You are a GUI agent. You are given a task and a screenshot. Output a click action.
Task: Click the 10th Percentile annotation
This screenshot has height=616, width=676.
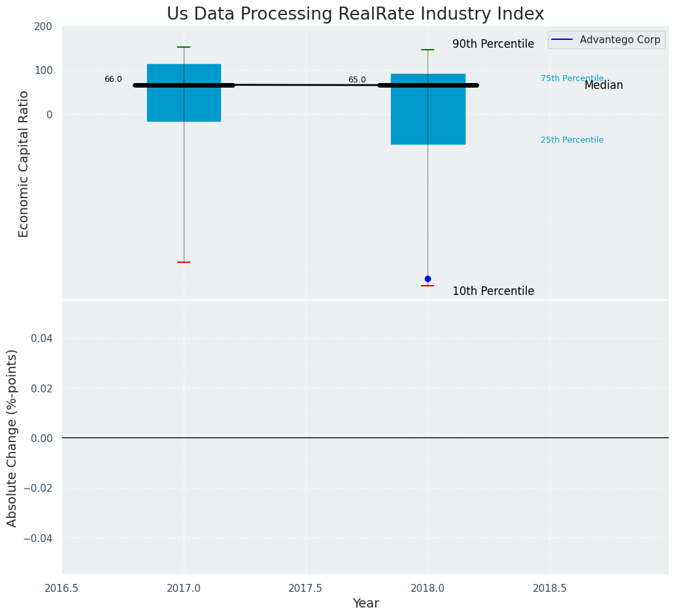[x=493, y=292]
